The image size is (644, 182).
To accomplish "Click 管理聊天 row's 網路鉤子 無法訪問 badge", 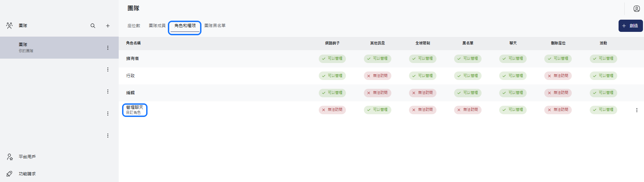I will [332, 110].
